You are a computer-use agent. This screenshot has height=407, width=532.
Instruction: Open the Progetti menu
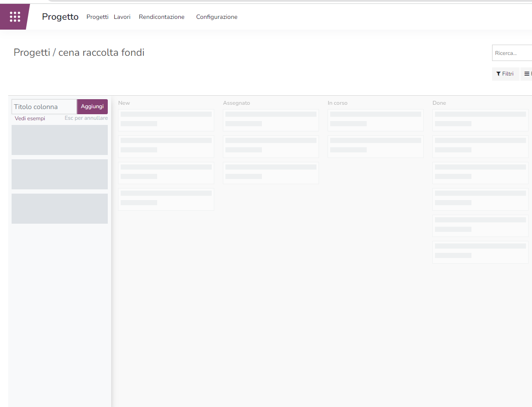coord(97,17)
